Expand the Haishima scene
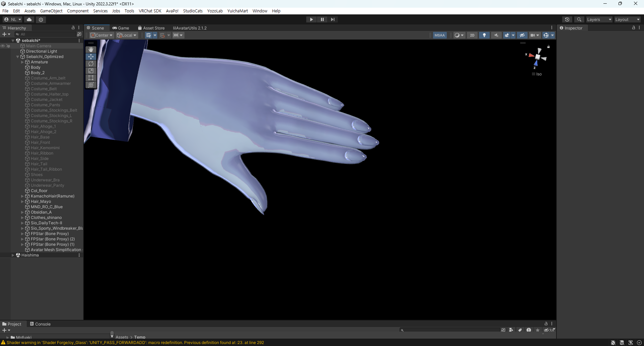This screenshot has width=644, height=346. click(x=13, y=255)
